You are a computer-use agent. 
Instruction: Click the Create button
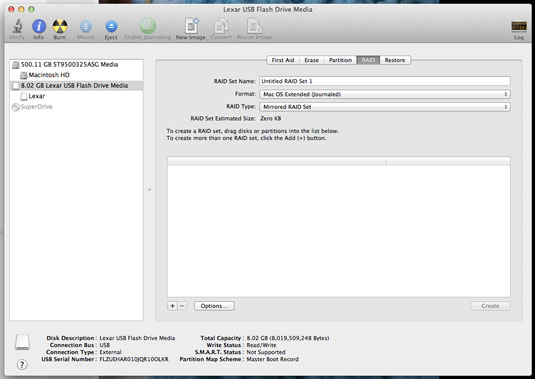(490, 306)
